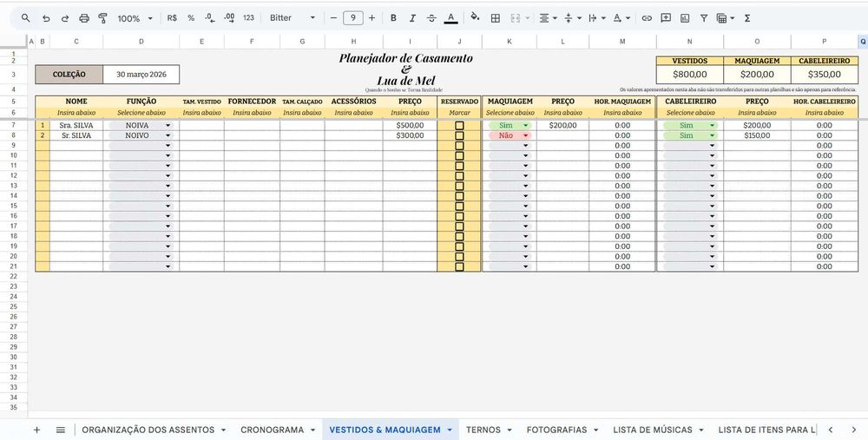This screenshot has height=440, width=868.
Task: Select the $800,00 Vestidos total cell
Action: pos(690,74)
